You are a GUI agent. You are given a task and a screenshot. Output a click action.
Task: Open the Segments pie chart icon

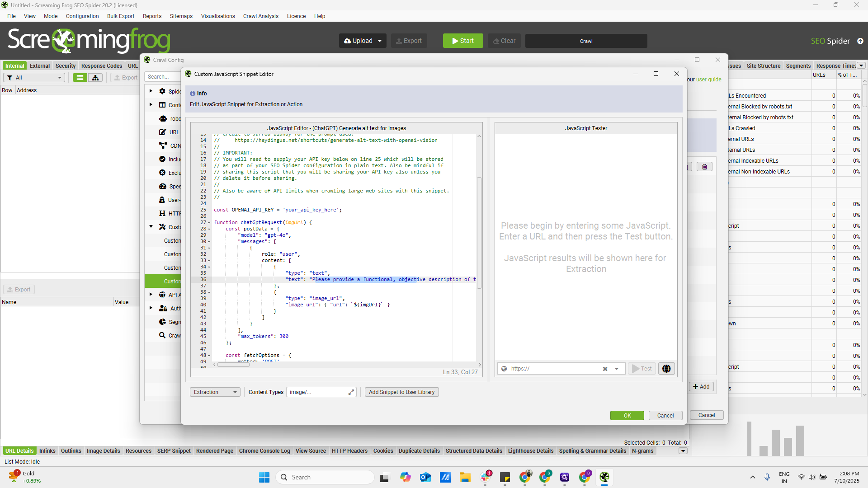click(x=162, y=322)
